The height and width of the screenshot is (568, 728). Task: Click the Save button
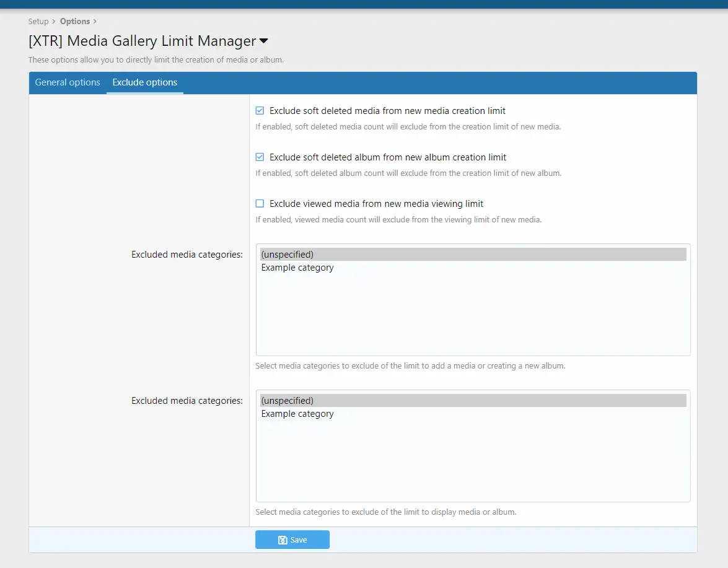[292, 540]
